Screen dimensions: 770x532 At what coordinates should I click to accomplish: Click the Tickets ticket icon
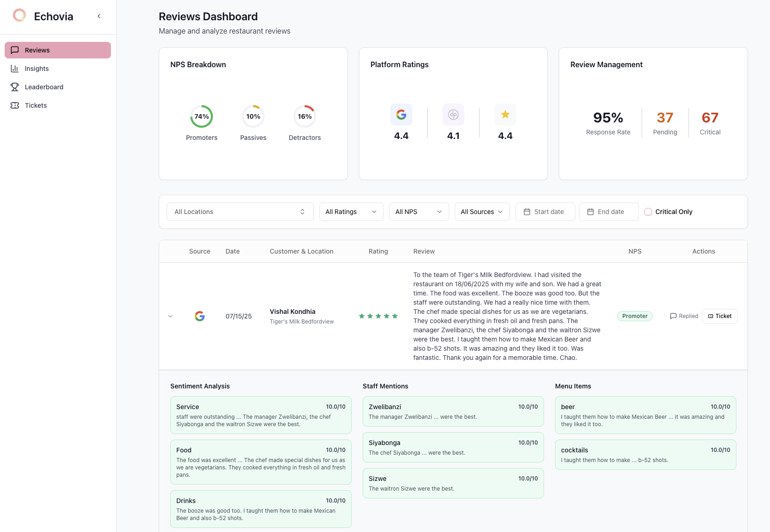(15, 105)
